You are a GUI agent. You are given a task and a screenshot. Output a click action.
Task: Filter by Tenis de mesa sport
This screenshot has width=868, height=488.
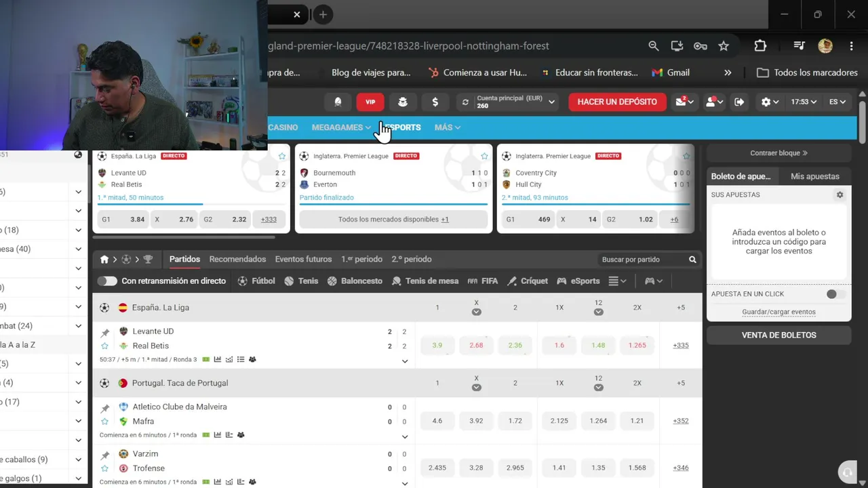pyautogui.click(x=425, y=281)
